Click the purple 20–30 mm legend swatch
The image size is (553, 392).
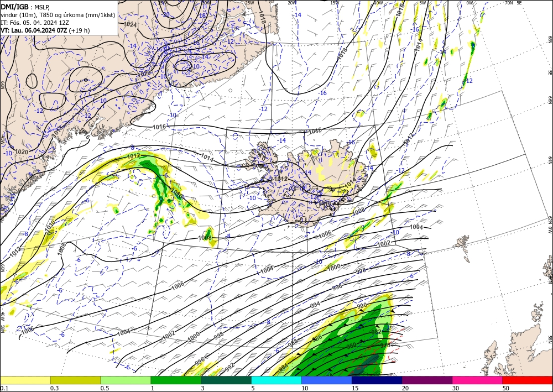427,380
